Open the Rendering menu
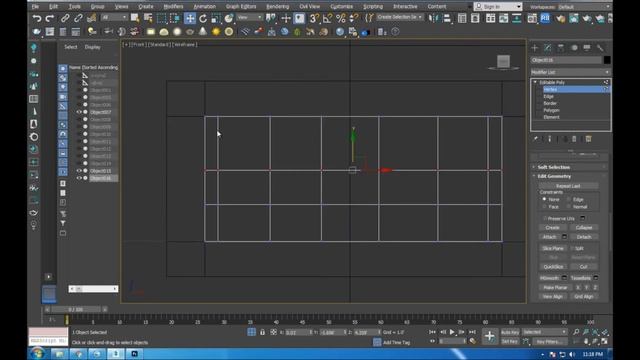The image size is (640, 360). click(x=278, y=7)
